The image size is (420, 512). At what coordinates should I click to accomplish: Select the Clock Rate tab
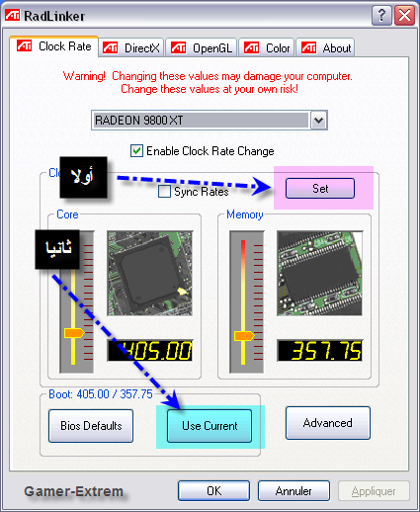coord(54,46)
